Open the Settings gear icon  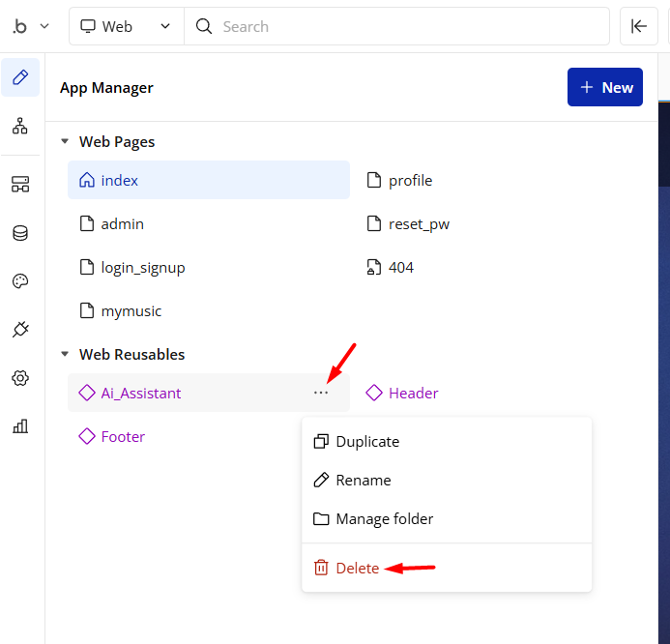click(20, 378)
